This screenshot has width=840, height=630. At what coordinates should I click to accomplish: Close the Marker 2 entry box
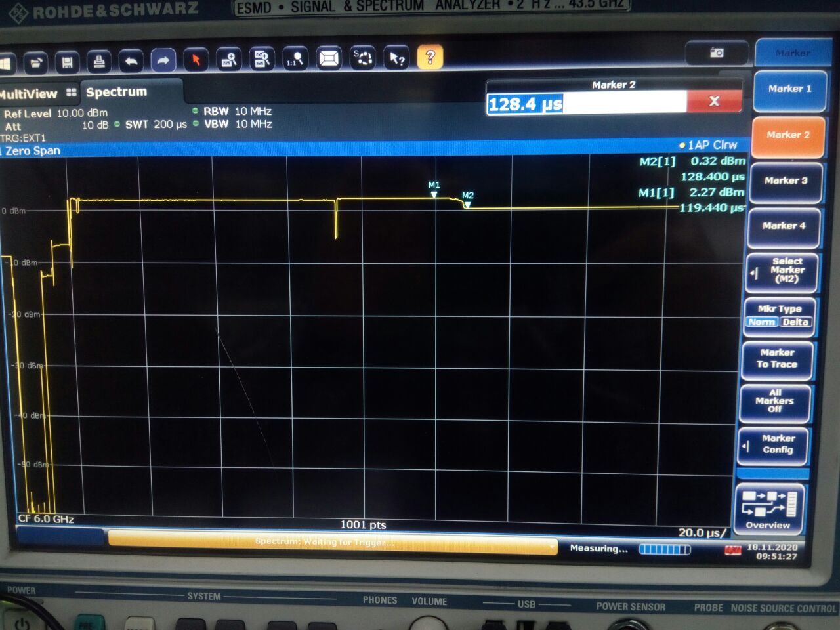pos(714,101)
